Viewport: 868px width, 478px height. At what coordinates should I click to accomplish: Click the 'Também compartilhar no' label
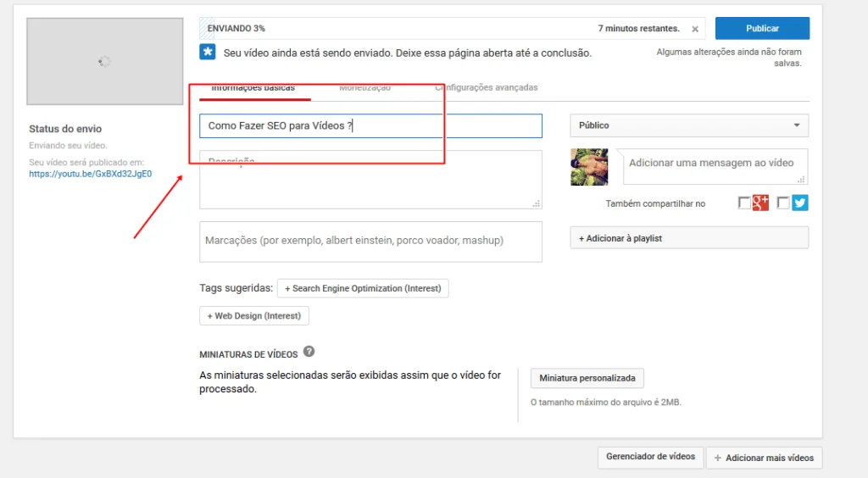click(x=655, y=203)
